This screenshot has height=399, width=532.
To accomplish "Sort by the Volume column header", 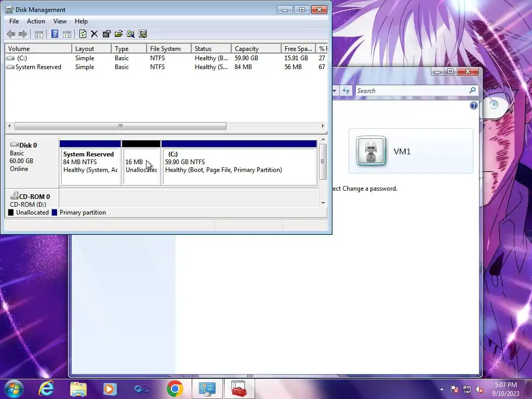I will click(38, 49).
